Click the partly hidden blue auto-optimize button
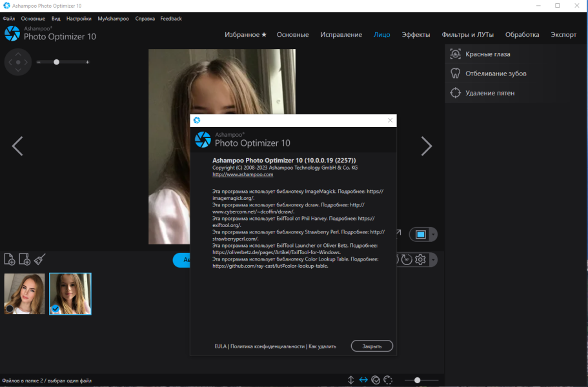The image size is (588, 387). pyautogui.click(x=181, y=260)
